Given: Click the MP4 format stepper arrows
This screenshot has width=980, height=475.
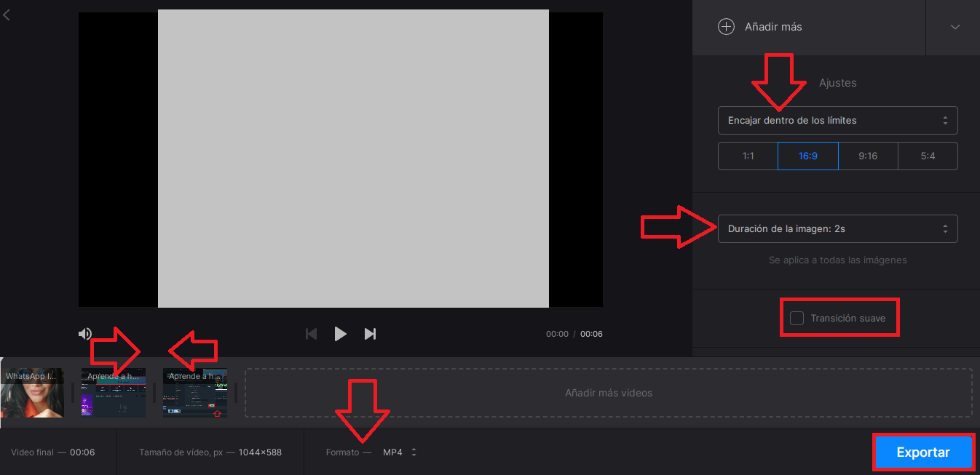Looking at the screenshot, I should [x=413, y=452].
